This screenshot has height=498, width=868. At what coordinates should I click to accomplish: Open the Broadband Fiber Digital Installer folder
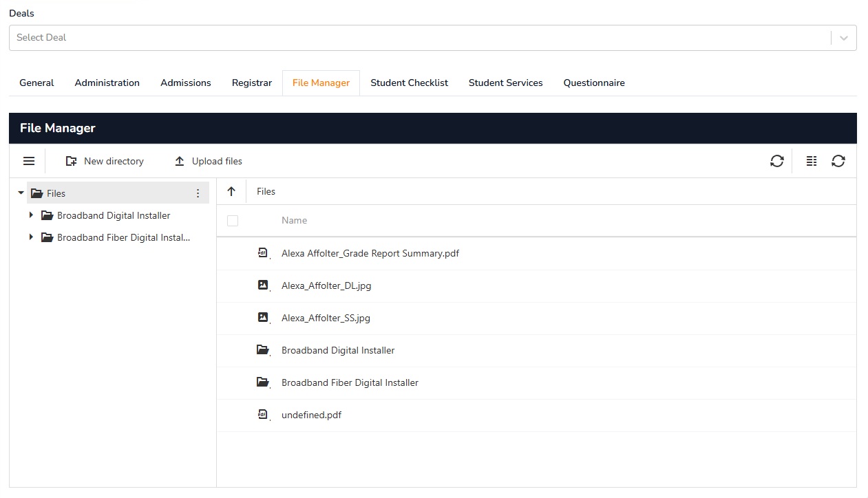[x=350, y=382]
